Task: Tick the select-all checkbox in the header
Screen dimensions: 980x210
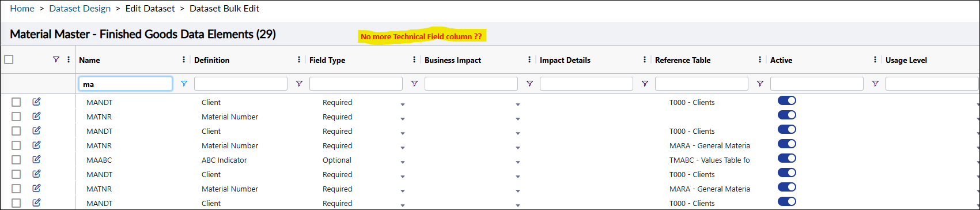Action: tap(9, 59)
